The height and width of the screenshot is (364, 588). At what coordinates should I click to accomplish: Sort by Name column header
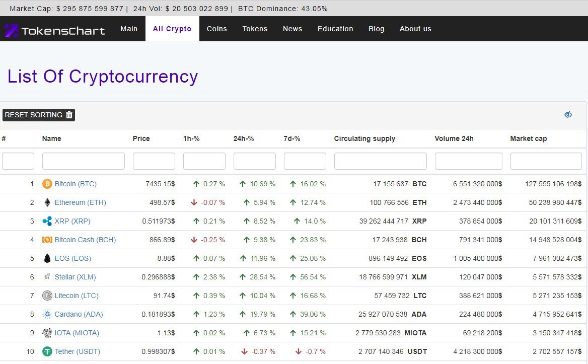point(51,138)
